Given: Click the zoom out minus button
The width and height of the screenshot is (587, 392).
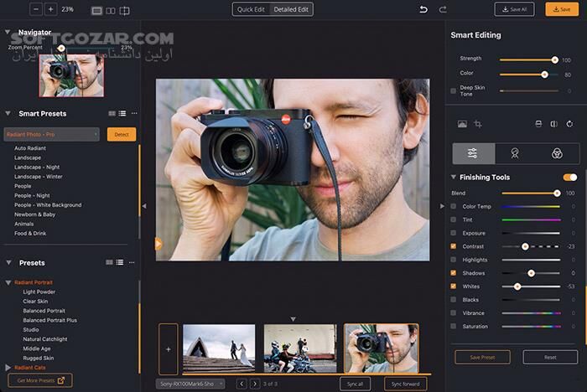Looking at the screenshot, I should pyautogui.click(x=36, y=9).
